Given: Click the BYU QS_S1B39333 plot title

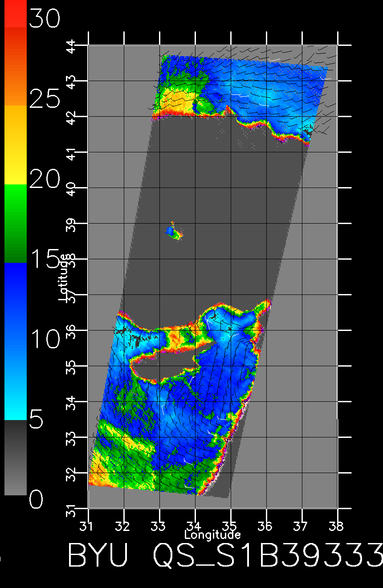Looking at the screenshot, I should coord(225,555).
